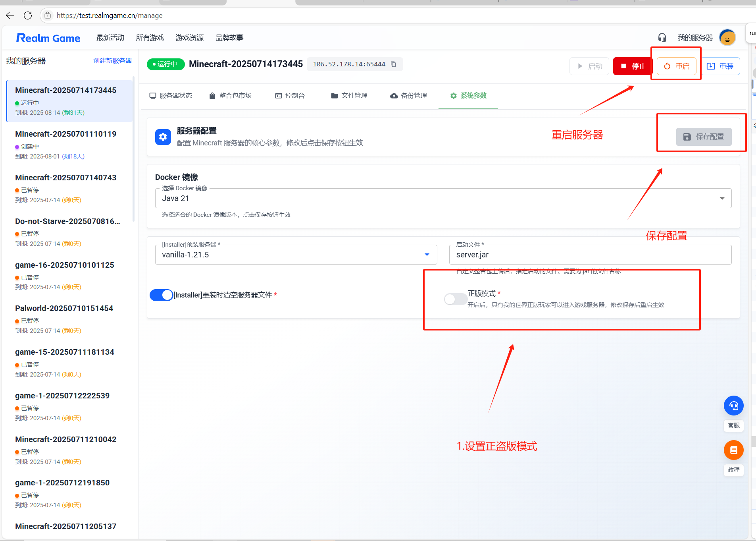Viewport: 756px width, 541px height.
Task: Open the 控制台 tab
Action: [x=290, y=96]
